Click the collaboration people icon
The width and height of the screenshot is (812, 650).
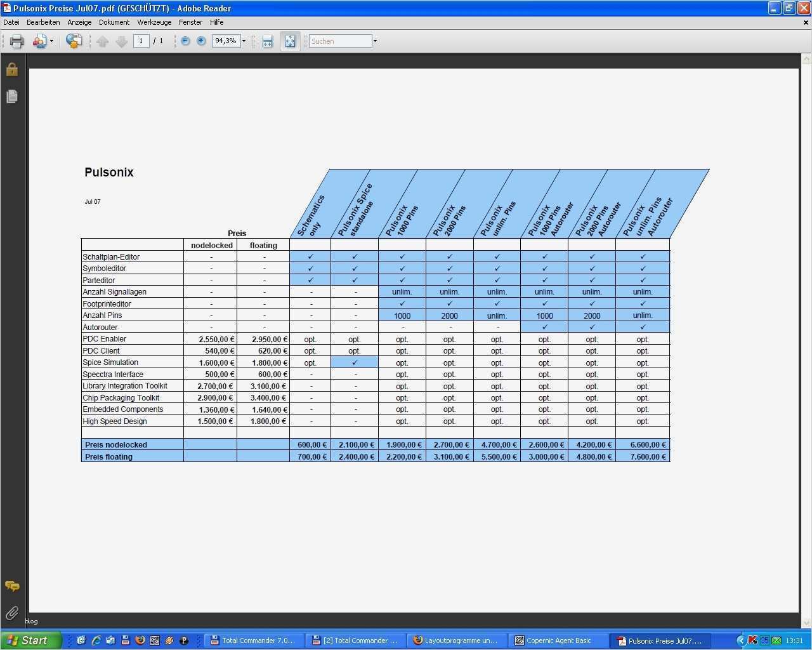39,41
